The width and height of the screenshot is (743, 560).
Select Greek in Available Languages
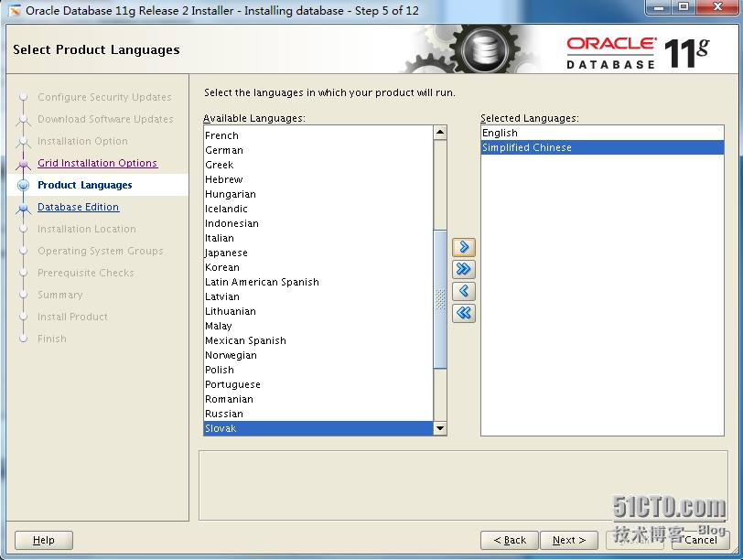(318, 165)
